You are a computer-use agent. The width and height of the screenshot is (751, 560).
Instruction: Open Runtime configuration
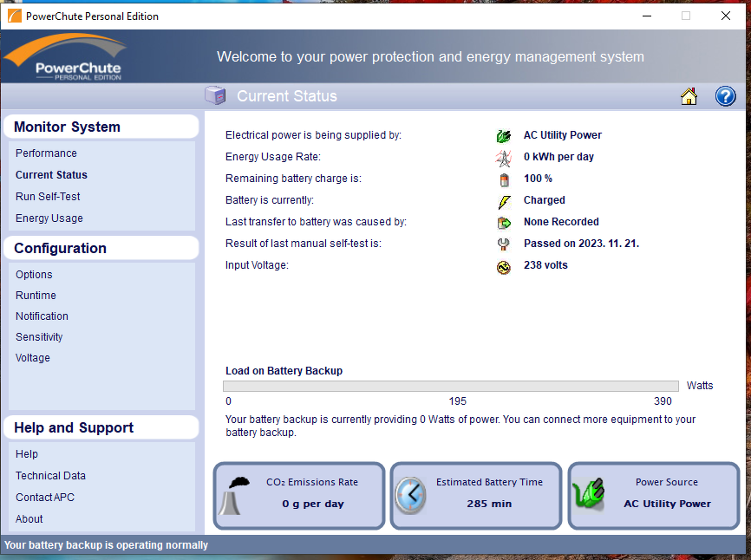click(36, 296)
